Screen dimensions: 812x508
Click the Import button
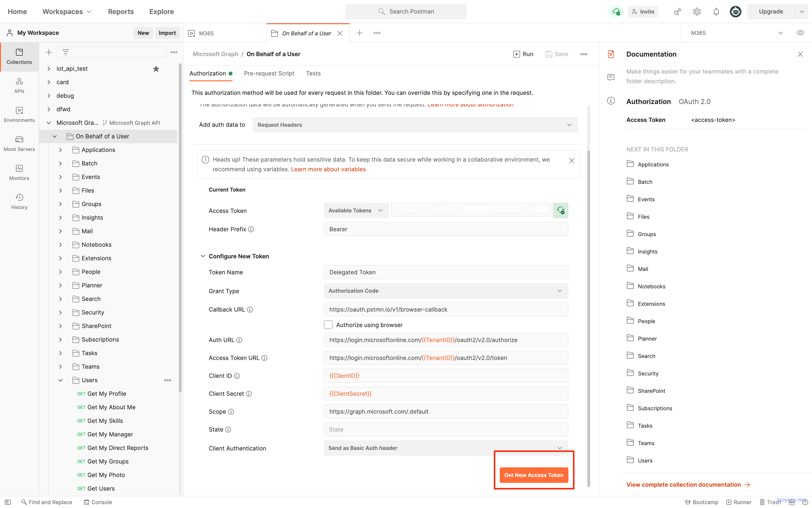tap(167, 33)
